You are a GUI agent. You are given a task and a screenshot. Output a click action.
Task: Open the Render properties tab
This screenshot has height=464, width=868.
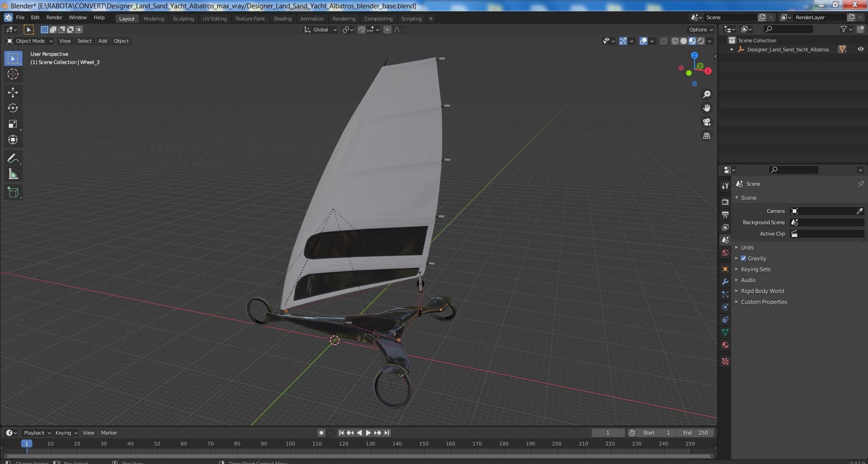coord(725,202)
